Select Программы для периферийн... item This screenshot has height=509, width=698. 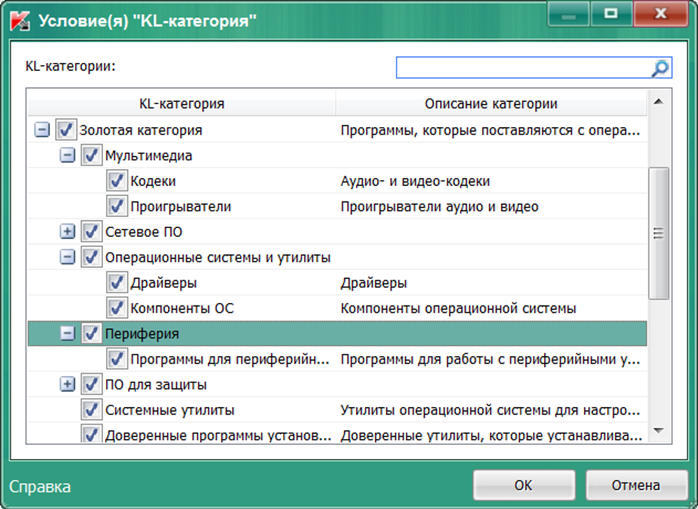coord(230,359)
